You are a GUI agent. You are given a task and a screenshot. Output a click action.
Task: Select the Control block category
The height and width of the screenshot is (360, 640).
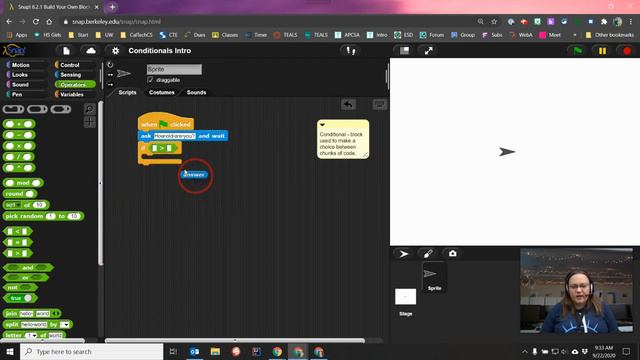click(74, 65)
